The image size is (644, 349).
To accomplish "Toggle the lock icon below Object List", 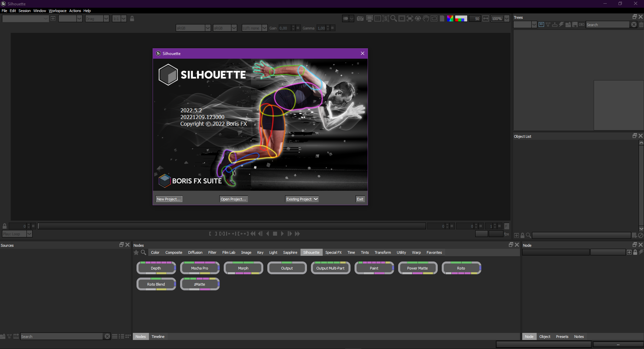I will click(523, 235).
